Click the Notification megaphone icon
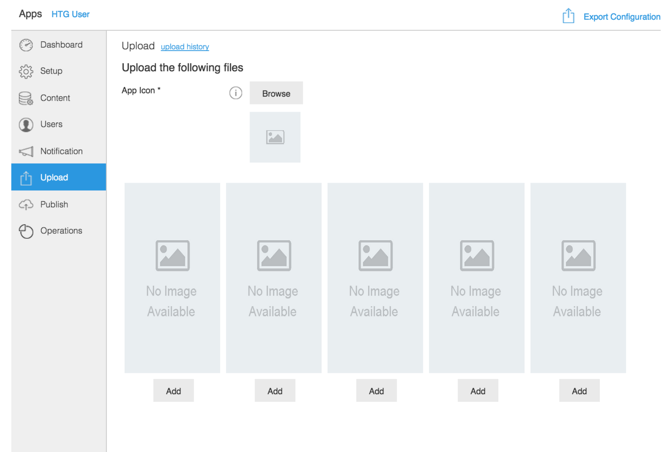The image size is (672, 452). click(x=26, y=151)
